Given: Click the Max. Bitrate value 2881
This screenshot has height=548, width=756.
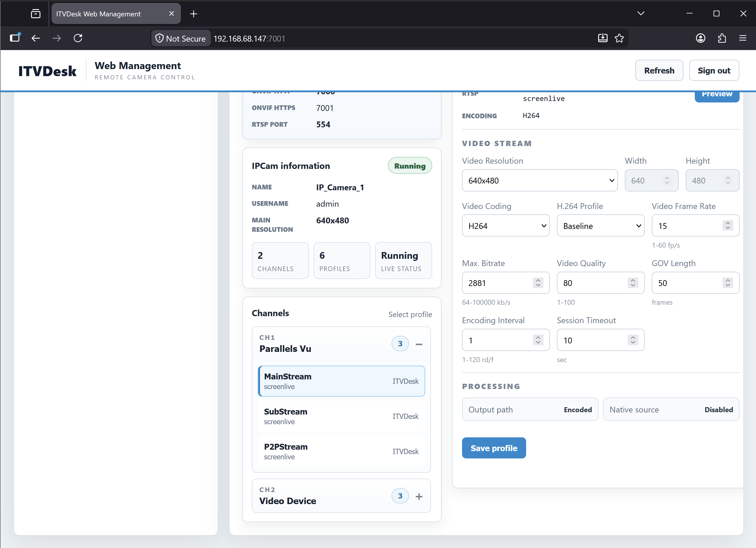Looking at the screenshot, I should [x=477, y=283].
